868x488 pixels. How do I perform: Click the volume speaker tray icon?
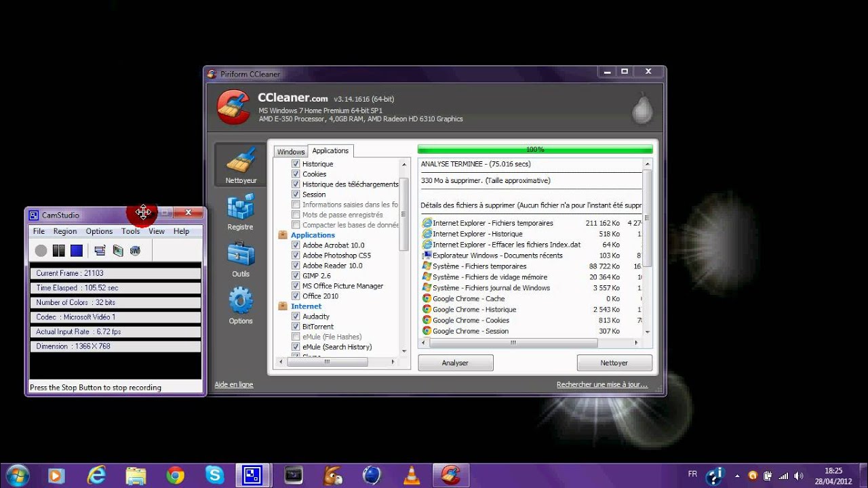pos(798,476)
